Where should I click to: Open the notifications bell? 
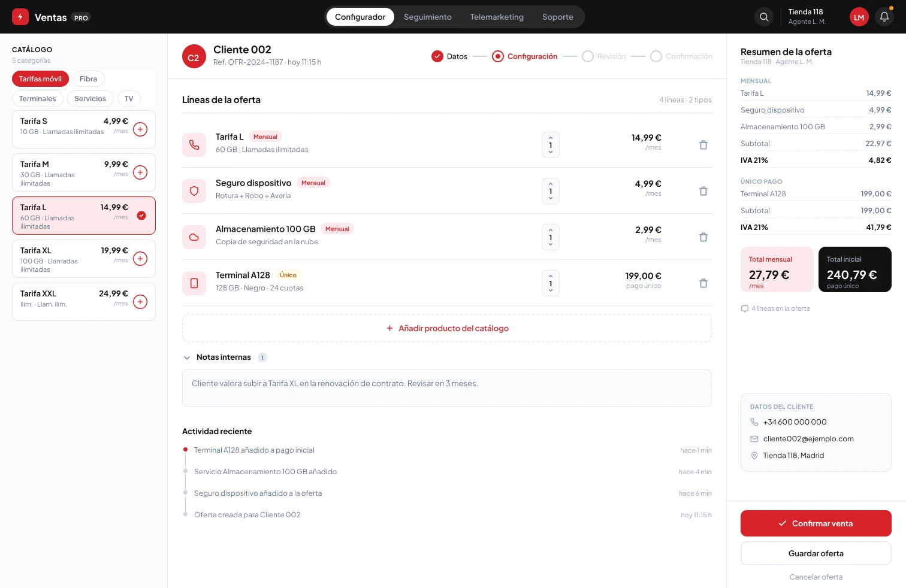point(884,17)
